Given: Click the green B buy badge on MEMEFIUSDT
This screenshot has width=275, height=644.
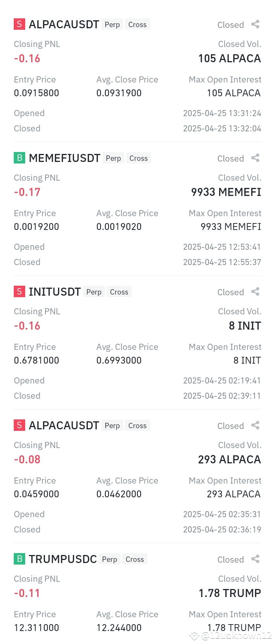Looking at the screenshot, I should tap(19, 158).
